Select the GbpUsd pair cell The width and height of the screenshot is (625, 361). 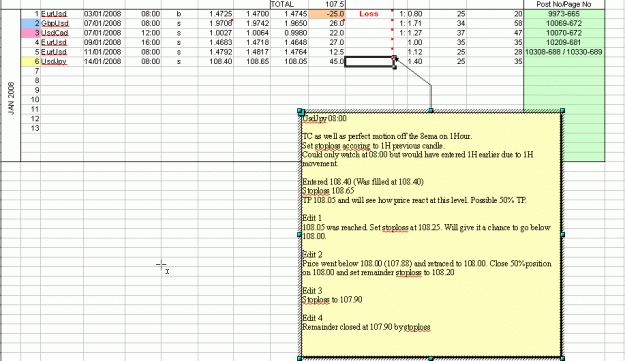click(x=62, y=24)
